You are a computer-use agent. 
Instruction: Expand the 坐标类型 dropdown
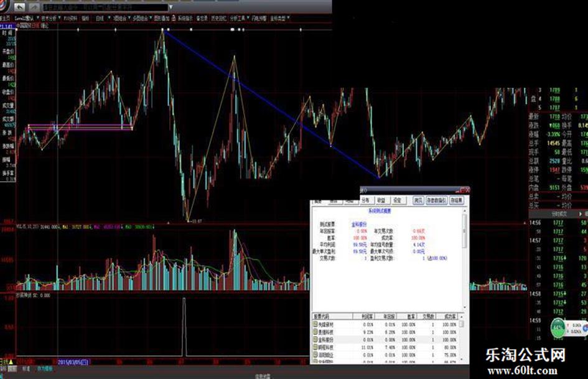click(x=288, y=18)
